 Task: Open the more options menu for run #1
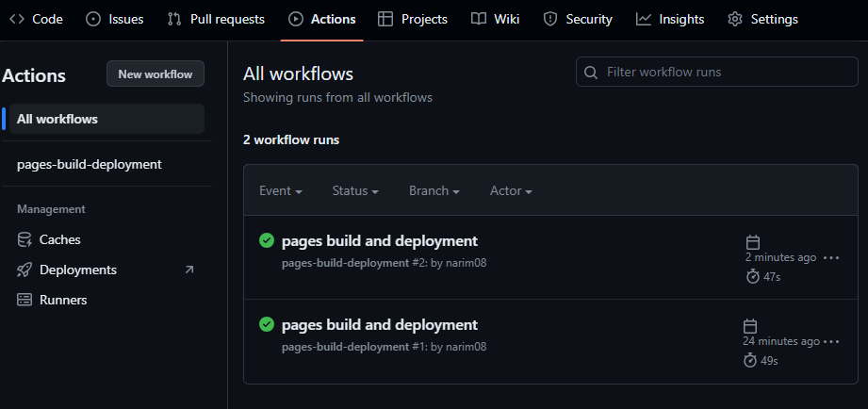[x=831, y=341]
